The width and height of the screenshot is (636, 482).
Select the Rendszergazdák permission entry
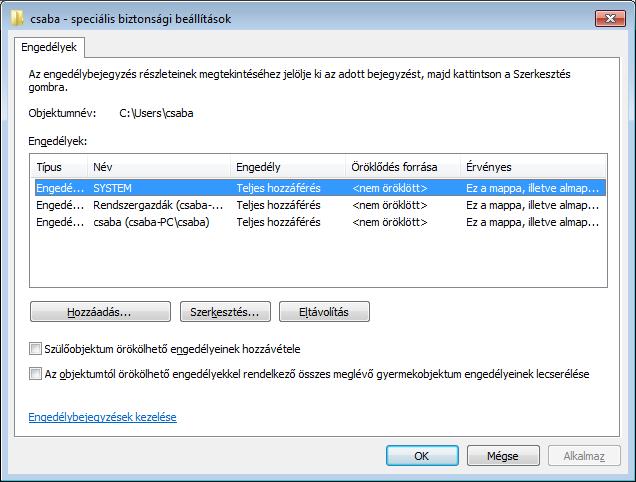[x=320, y=205]
